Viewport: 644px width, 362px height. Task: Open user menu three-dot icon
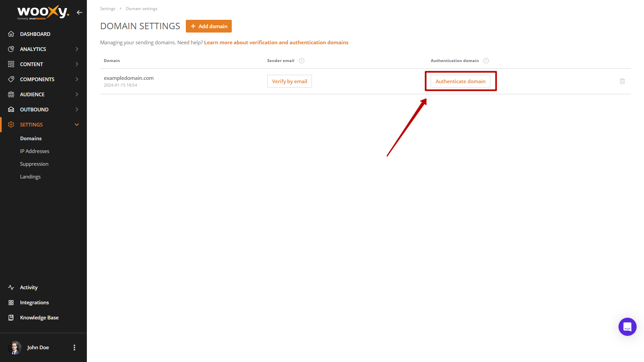[74, 348]
